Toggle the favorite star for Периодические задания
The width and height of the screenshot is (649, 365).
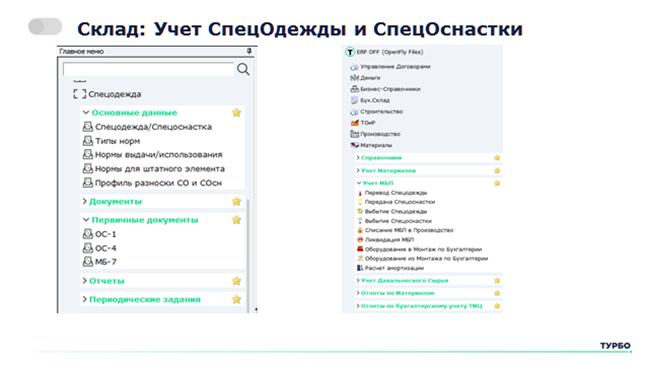pos(236,299)
